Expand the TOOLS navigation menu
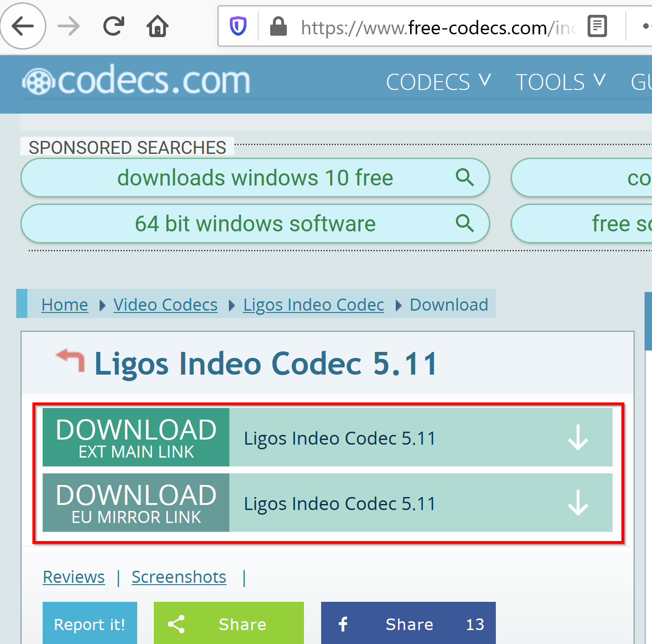Image resolution: width=652 pixels, height=644 pixels. [x=560, y=82]
